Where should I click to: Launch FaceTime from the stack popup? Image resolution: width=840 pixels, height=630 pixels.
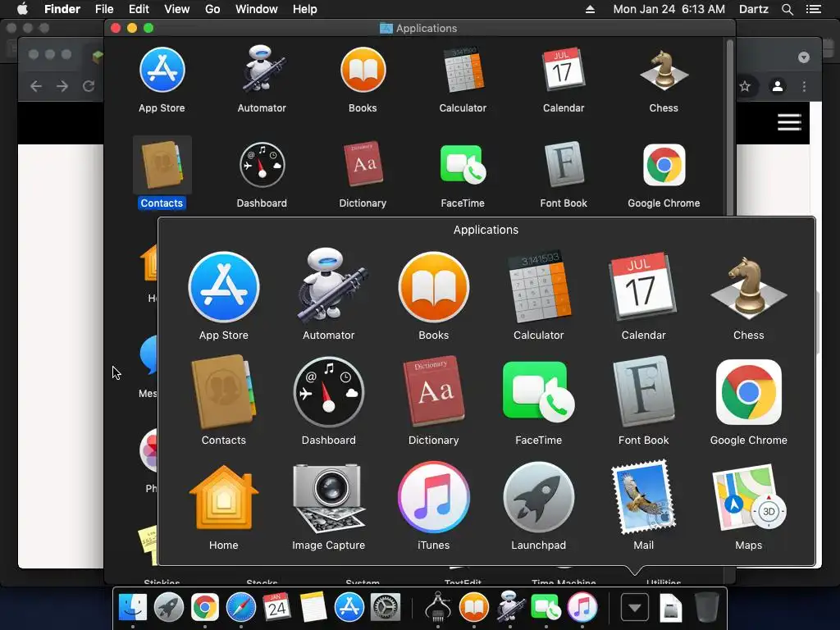coord(538,392)
